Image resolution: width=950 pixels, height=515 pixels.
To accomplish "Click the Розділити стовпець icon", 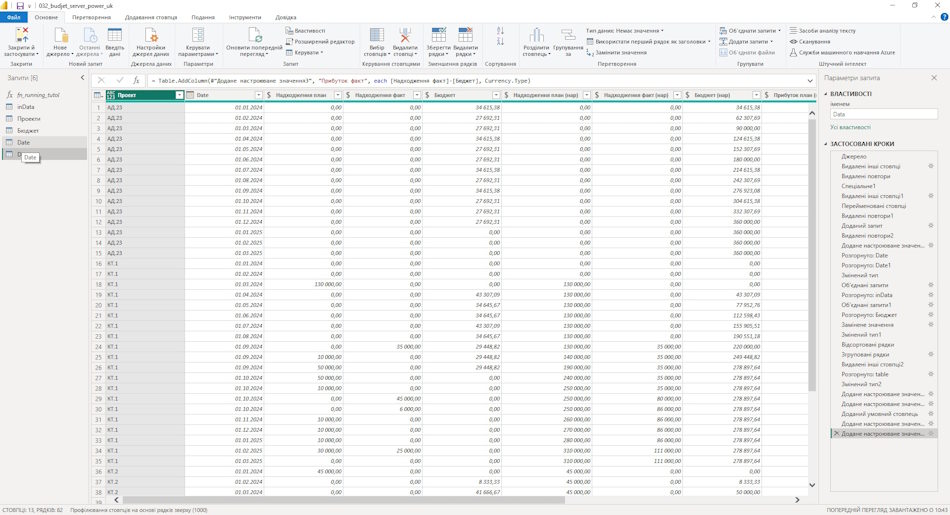I will pos(536,35).
